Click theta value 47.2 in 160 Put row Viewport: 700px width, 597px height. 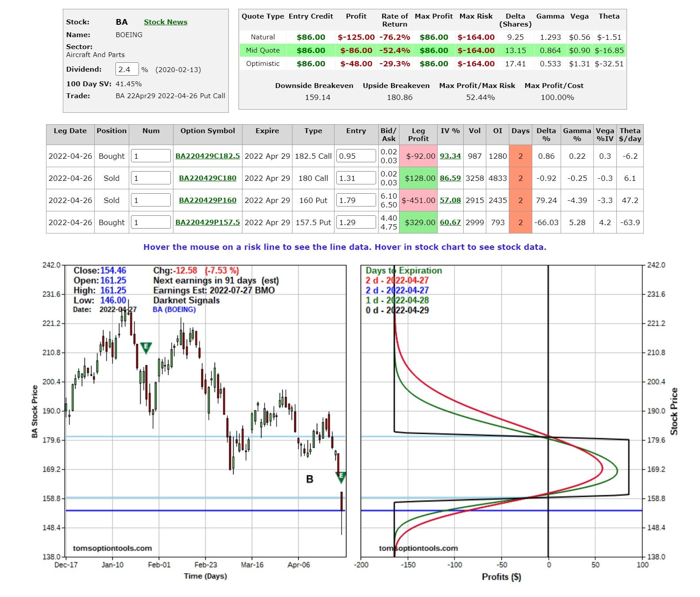630,200
